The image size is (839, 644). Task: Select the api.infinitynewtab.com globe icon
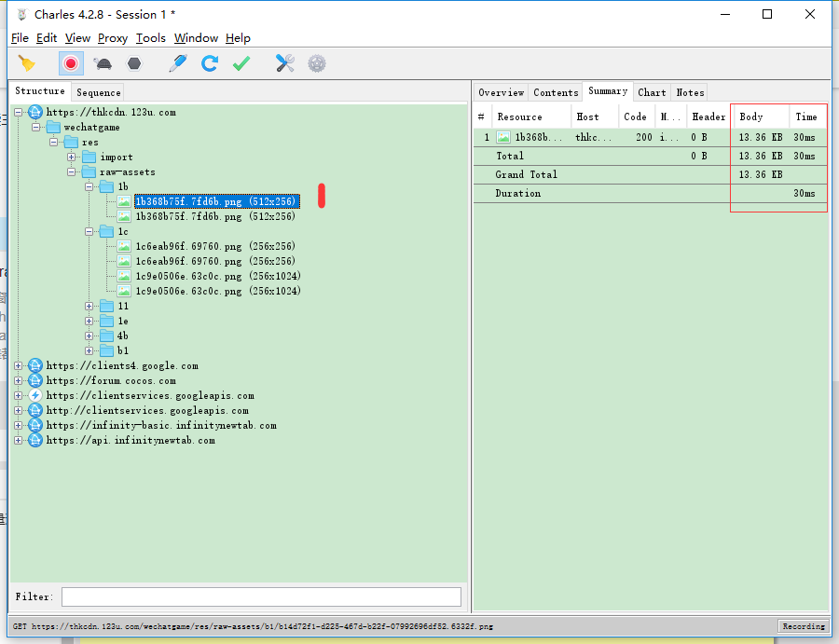click(35, 440)
